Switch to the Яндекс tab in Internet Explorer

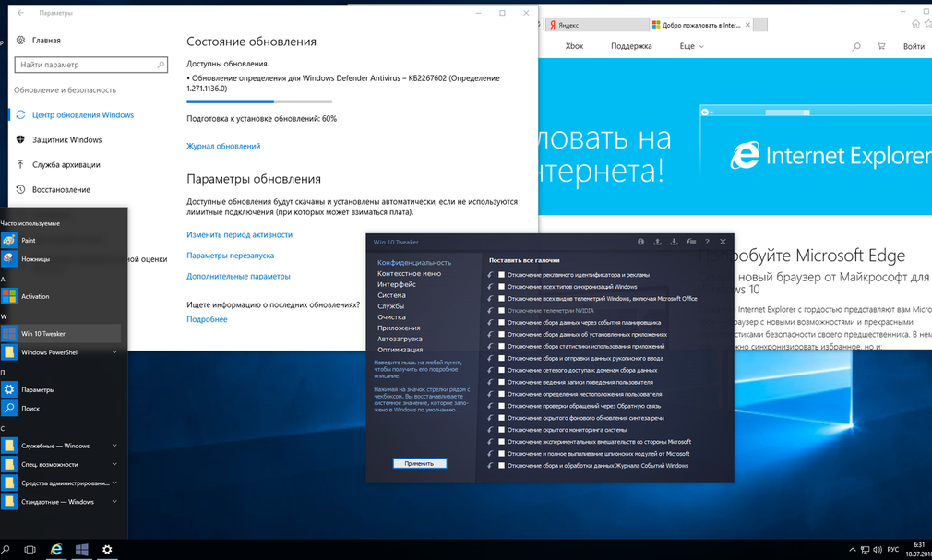(x=596, y=25)
